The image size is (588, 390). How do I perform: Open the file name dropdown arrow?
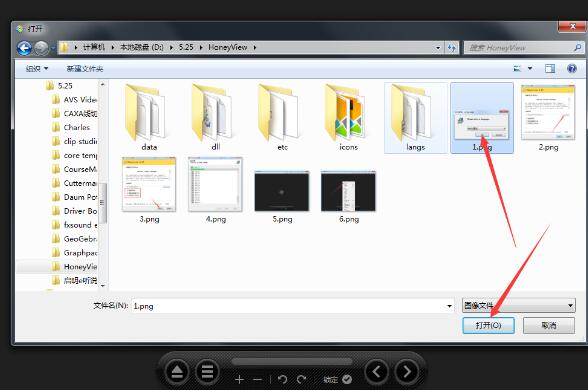[x=449, y=306]
